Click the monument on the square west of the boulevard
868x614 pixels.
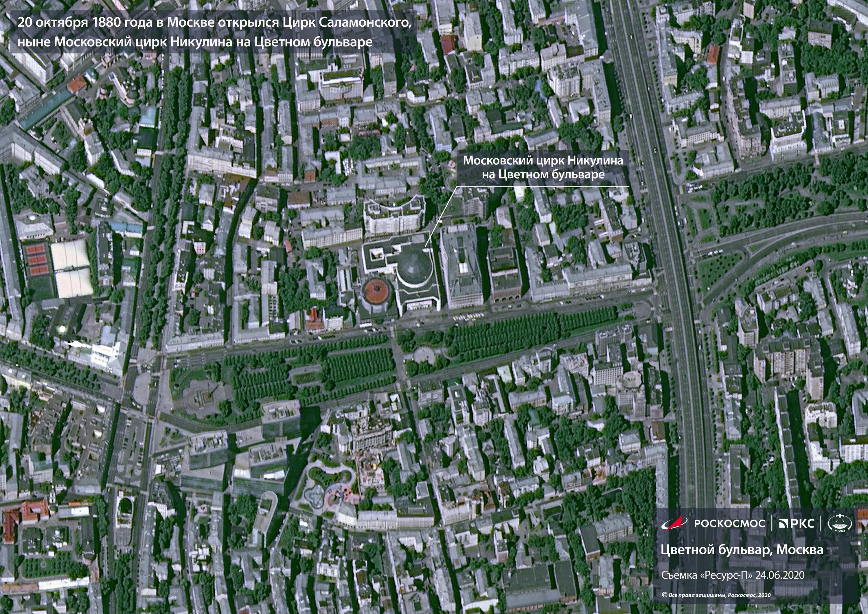pos(208,397)
